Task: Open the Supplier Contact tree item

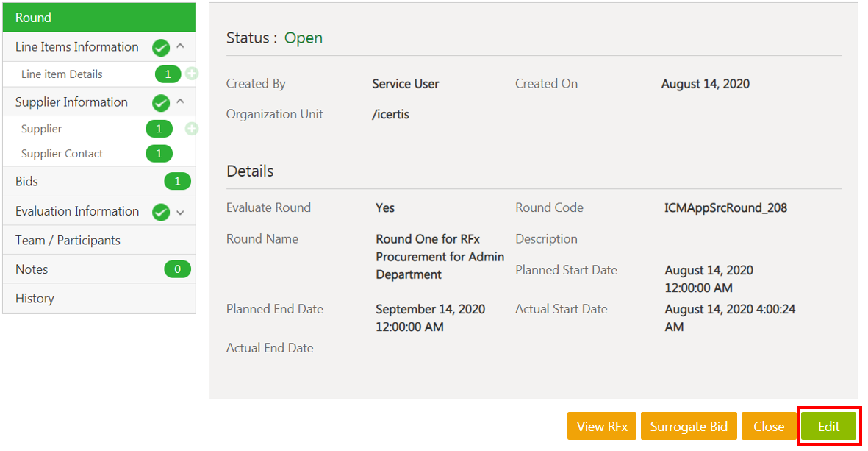Action: pyautogui.click(x=62, y=154)
